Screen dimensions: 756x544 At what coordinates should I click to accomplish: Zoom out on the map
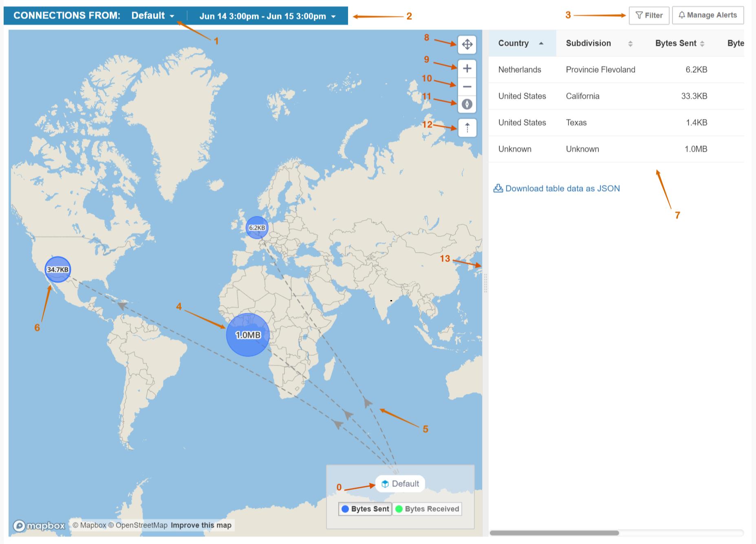[467, 86]
